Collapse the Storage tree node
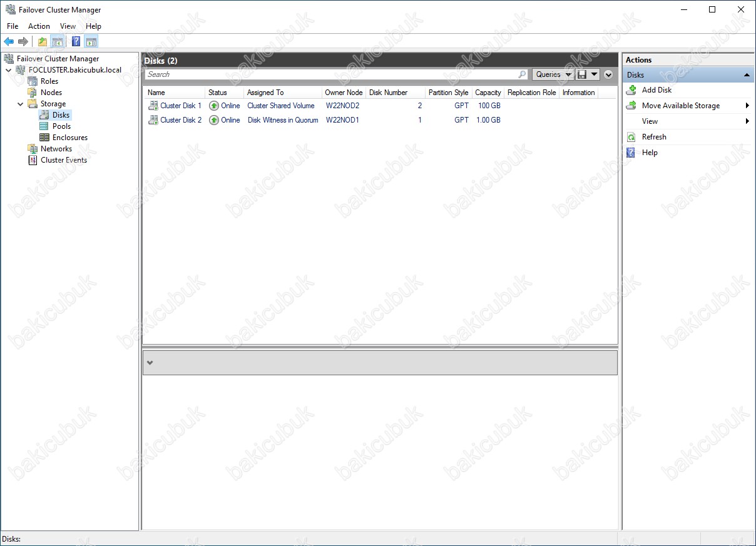756x546 pixels. [20, 104]
